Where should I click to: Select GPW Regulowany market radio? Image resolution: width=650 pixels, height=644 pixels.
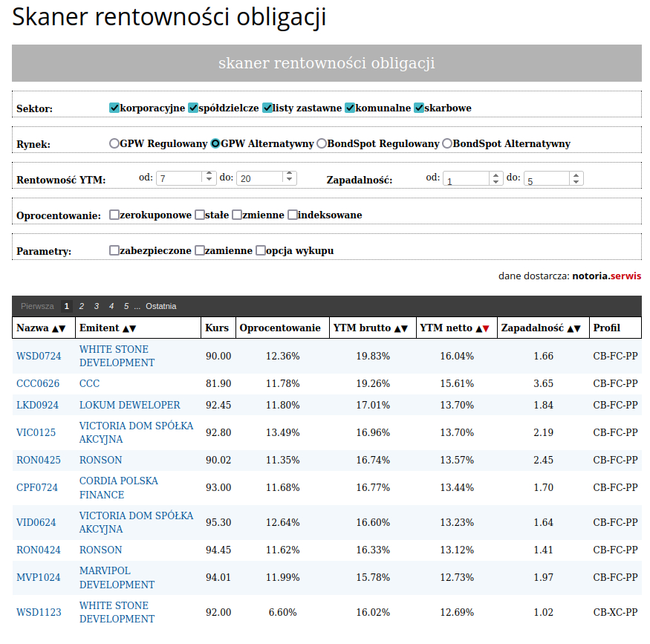(114, 143)
